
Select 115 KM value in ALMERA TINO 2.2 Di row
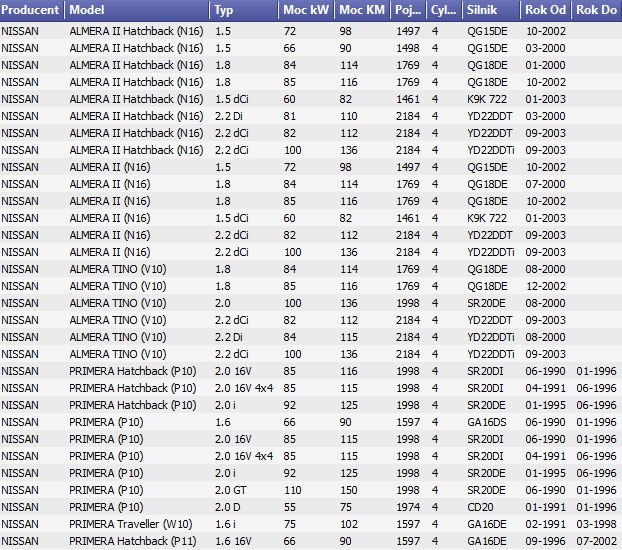[349, 337]
